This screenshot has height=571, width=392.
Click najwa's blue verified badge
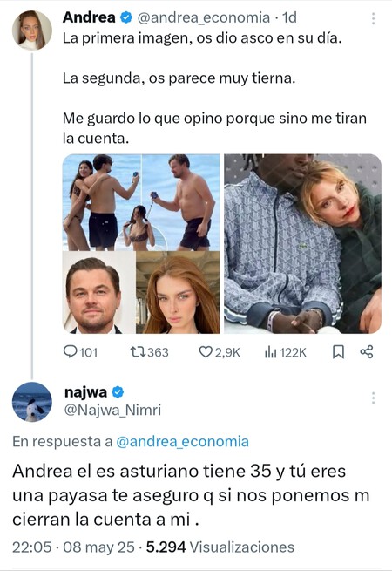(x=118, y=392)
